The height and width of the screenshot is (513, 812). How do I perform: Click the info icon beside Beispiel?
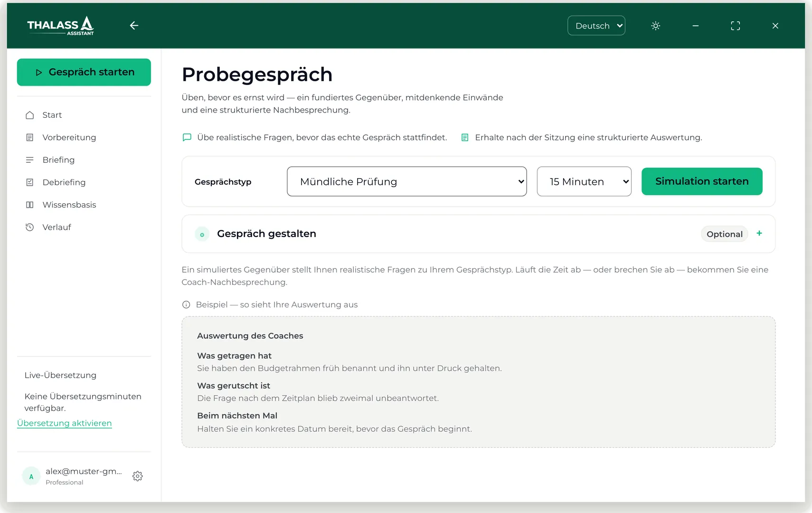pos(186,304)
